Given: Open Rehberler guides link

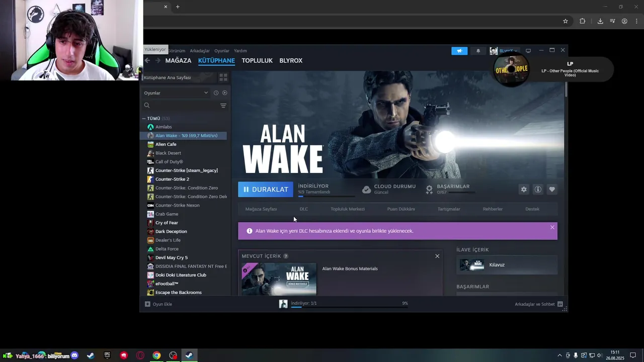Looking at the screenshot, I should coord(493,209).
